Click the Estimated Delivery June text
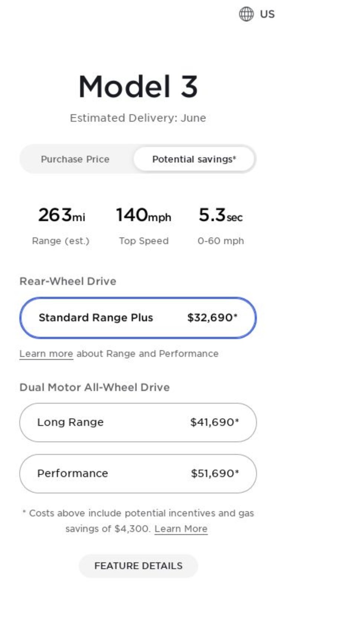 click(x=138, y=118)
